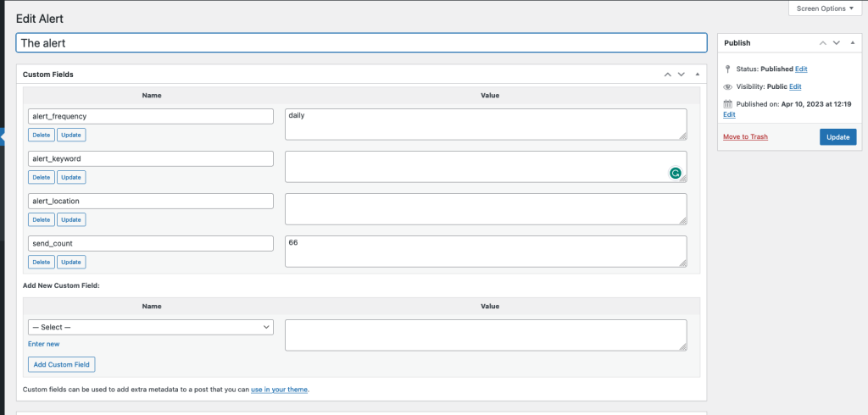Move Publish panel up arrow
Viewport: 868px width, 415px height.
click(x=822, y=42)
